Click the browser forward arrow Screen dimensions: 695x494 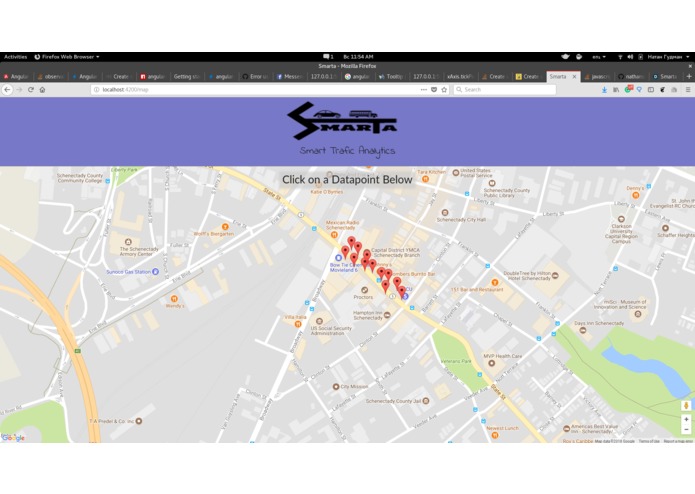tap(19, 89)
